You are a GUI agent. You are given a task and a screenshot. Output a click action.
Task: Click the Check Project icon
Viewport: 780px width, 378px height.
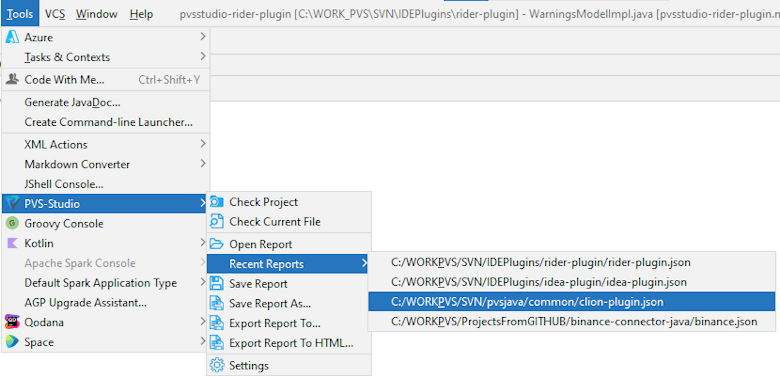217,202
